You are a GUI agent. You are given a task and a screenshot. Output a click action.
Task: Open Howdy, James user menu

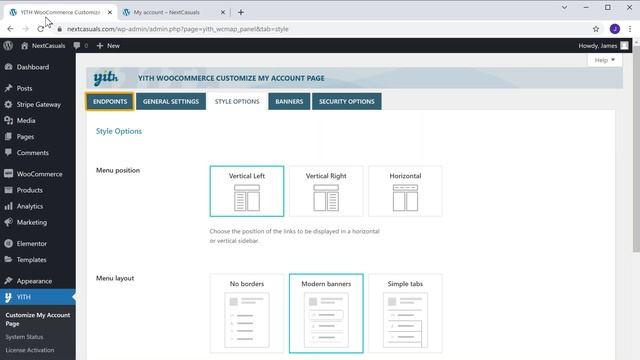point(603,46)
